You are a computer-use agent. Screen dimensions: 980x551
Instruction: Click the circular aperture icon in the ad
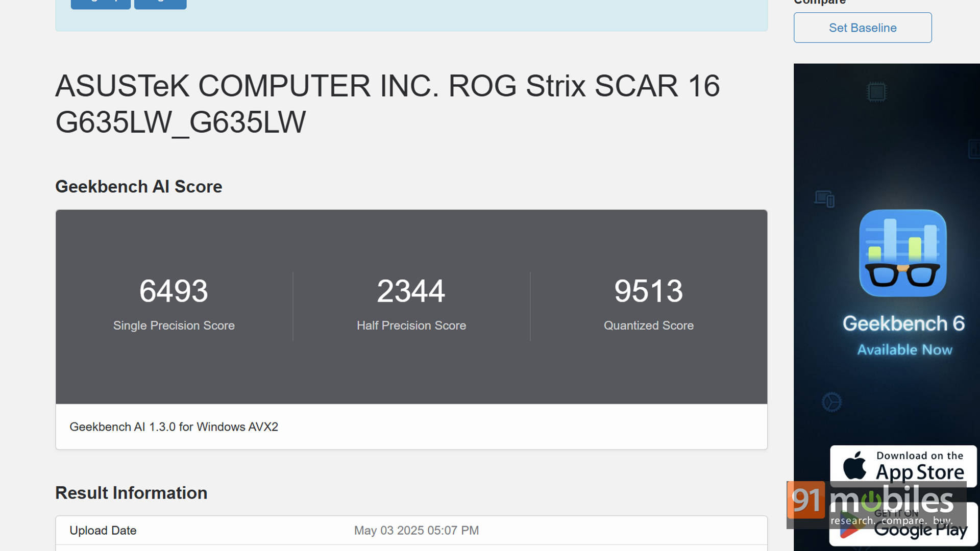coord(831,402)
